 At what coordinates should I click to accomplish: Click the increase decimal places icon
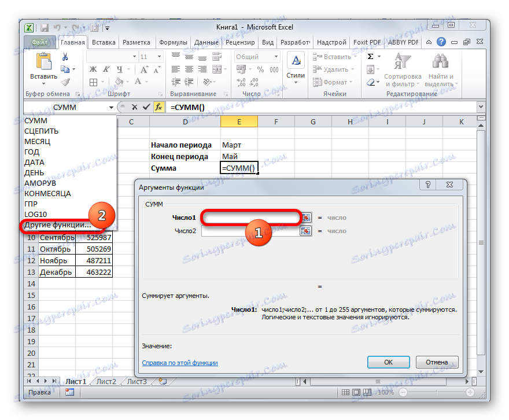[x=241, y=82]
